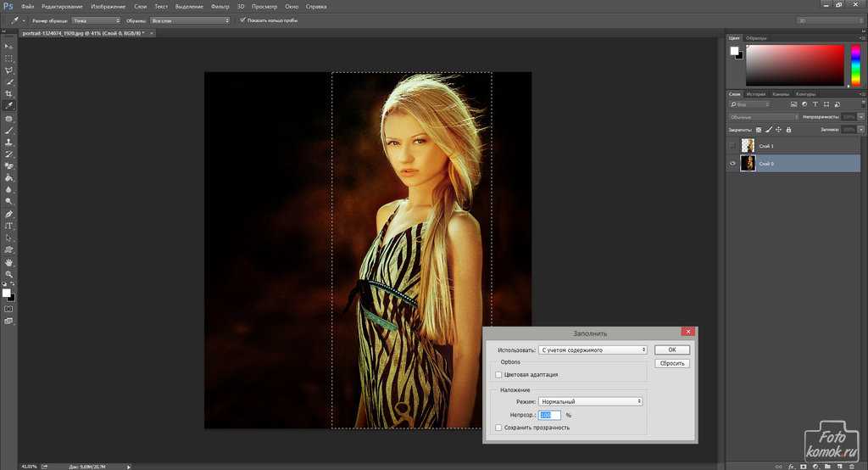
Task: Open the Справка menu
Action: click(x=316, y=7)
